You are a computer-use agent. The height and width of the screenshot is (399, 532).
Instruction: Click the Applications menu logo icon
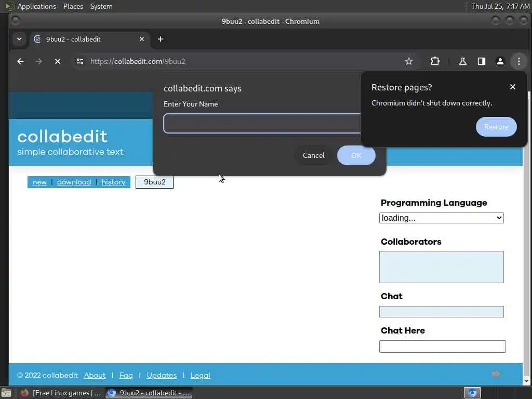(x=9, y=6)
